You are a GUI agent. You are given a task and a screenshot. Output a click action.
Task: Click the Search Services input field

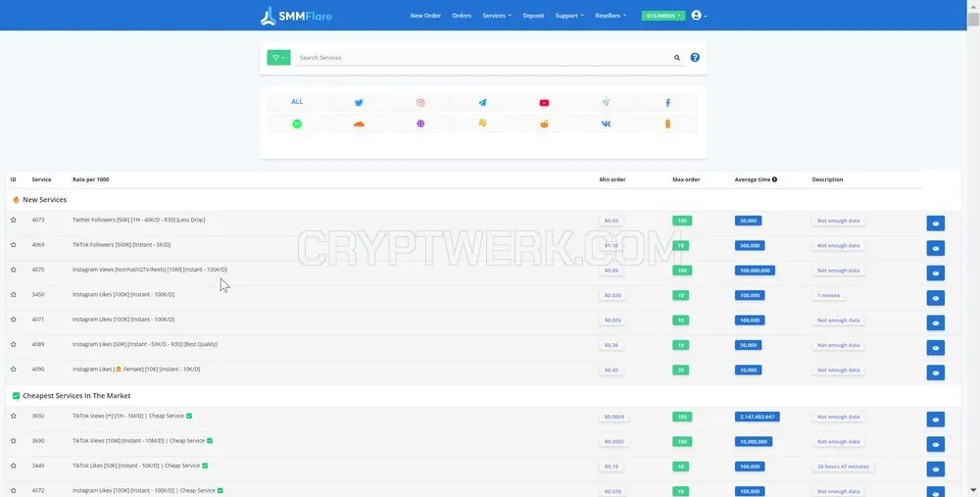pos(483,58)
